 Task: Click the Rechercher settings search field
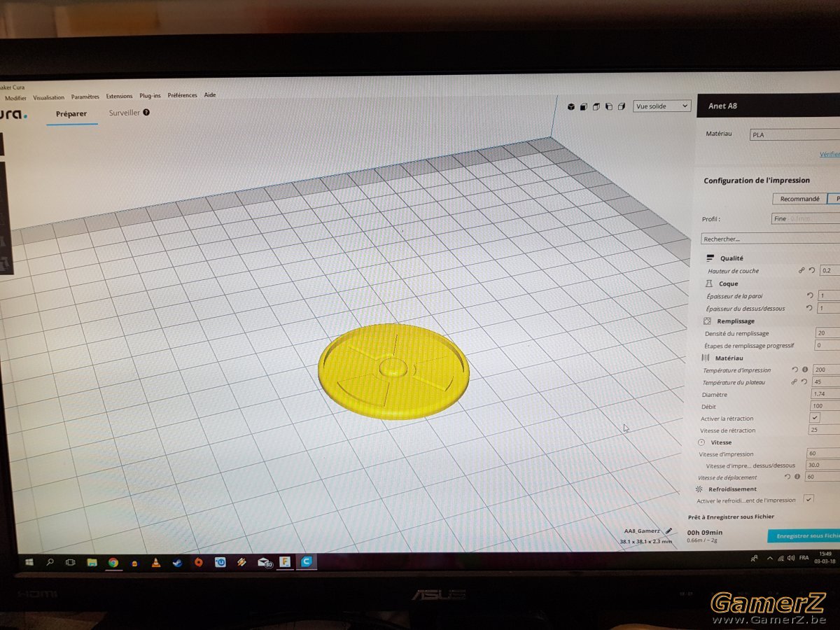click(771, 239)
